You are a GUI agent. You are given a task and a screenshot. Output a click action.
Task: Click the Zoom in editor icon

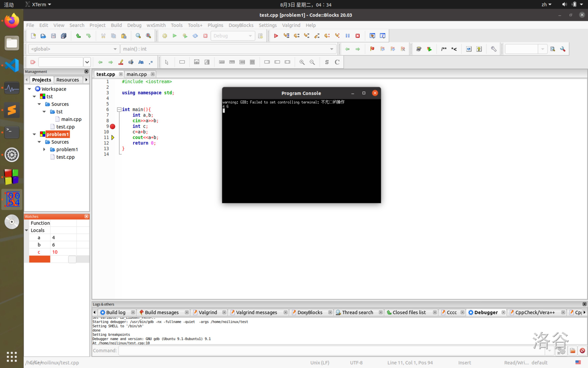tap(302, 62)
